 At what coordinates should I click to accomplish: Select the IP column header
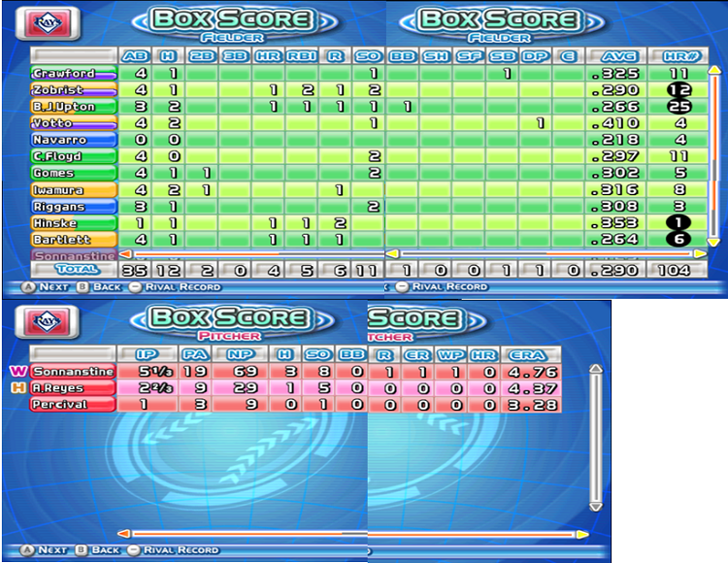pyautogui.click(x=148, y=354)
